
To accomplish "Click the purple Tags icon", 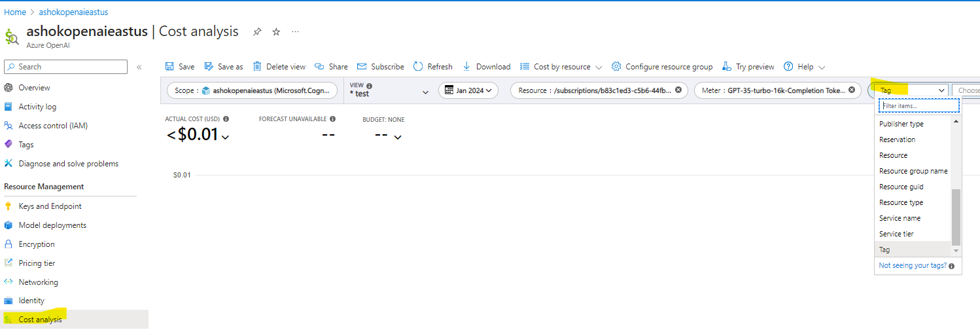I will 9,145.
